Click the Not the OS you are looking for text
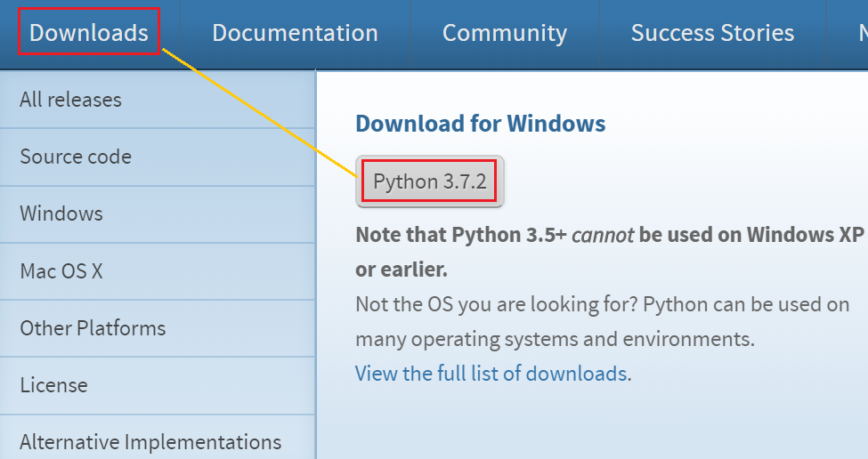The image size is (868, 459). coord(496,305)
